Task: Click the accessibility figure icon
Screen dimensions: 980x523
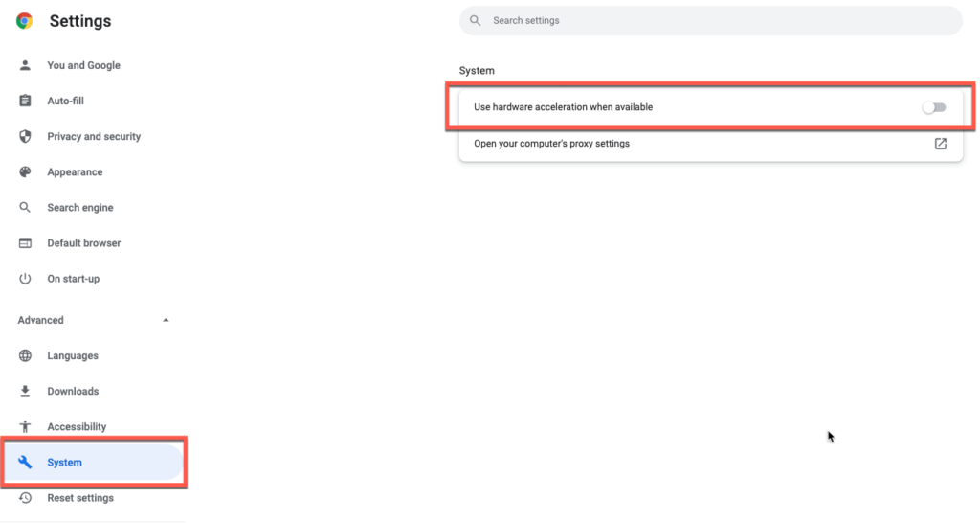Action: 26,427
